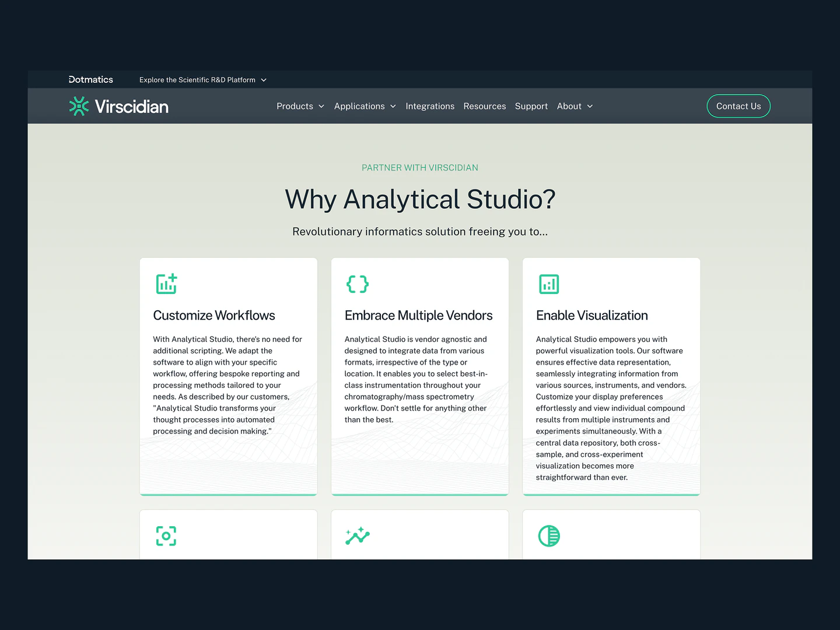This screenshot has height=630, width=840.
Task: Click the Virscidian wordmark
Action: click(x=132, y=106)
